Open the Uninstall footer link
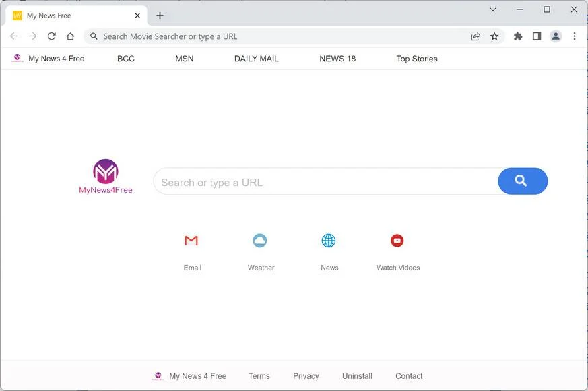 tap(357, 376)
